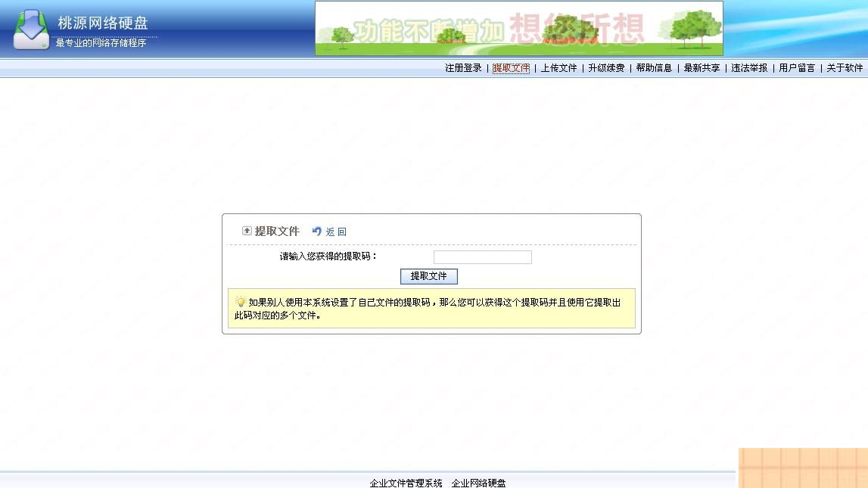
Task: Open 上传文件 from the navigation bar
Action: (558, 68)
